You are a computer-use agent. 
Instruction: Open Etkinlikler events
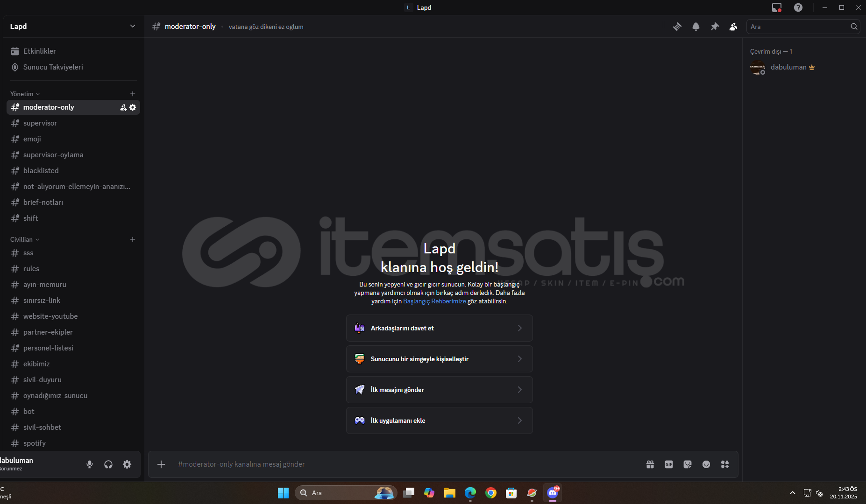pos(73,51)
